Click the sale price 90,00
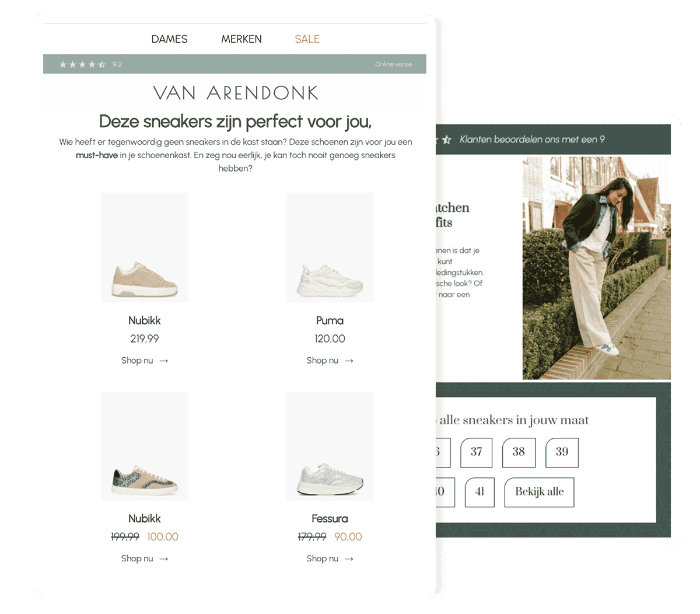 [x=348, y=537]
